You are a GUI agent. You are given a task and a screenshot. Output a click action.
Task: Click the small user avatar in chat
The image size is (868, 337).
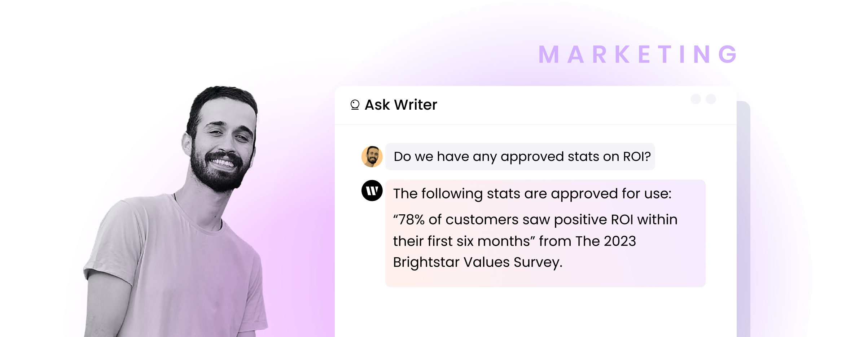pyautogui.click(x=372, y=157)
